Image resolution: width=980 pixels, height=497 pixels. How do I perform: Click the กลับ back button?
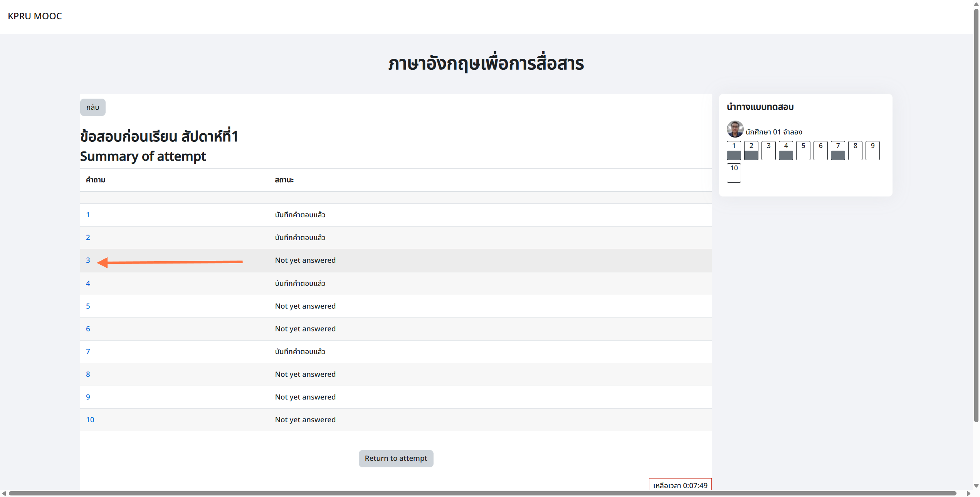(92, 107)
